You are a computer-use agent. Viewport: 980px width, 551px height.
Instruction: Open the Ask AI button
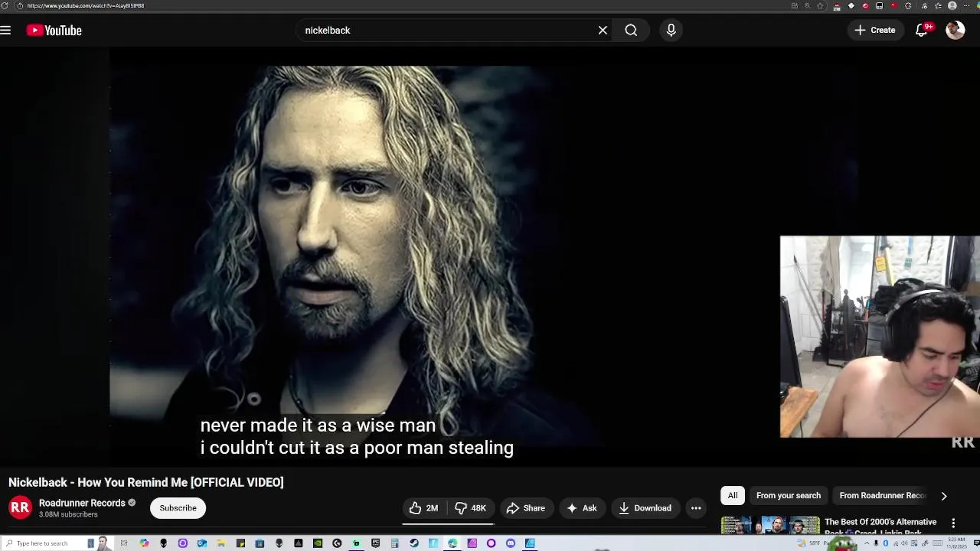(x=581, y=508)
